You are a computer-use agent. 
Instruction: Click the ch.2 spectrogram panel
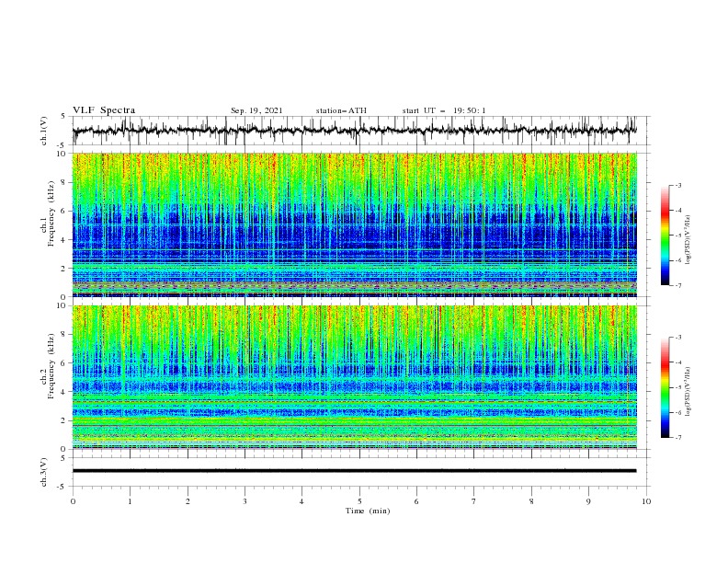tap(354, 377)
